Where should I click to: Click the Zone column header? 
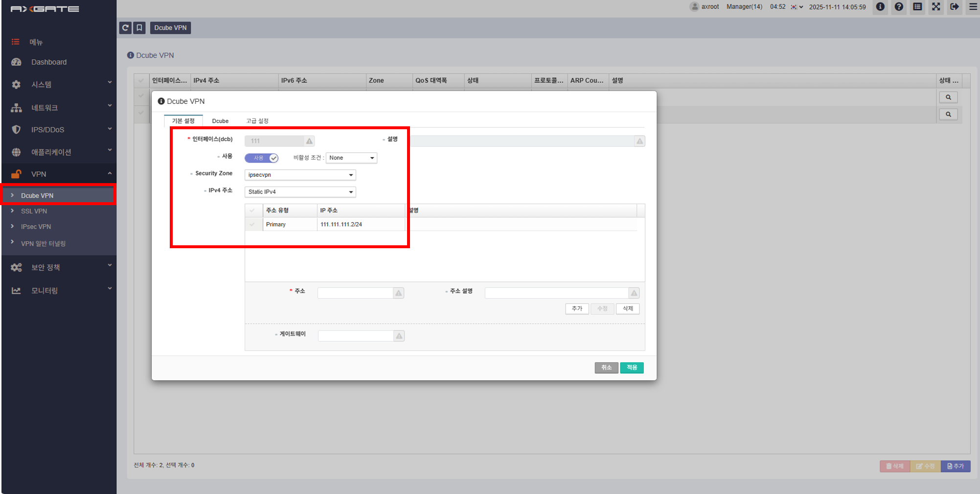tap(389, 81)
